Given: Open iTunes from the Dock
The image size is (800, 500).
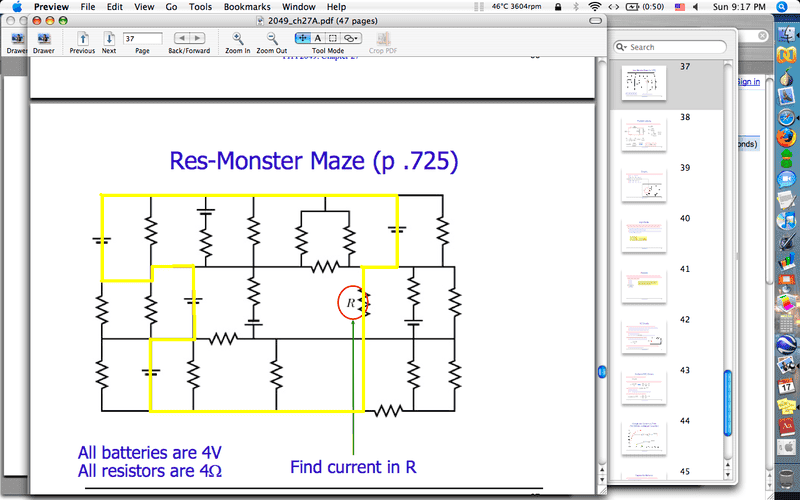Looking at the screenshot, I should click(x=786, y=220).
